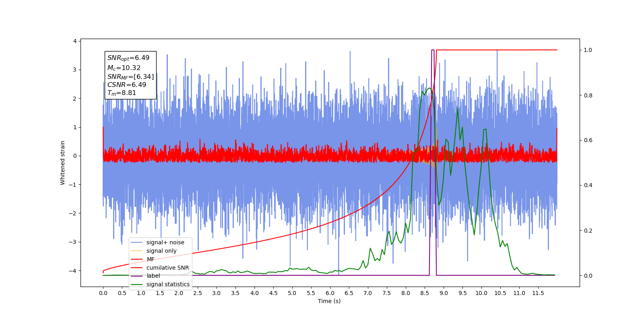This screenshot has width=644, height=322.
Task: Click the Mc=10.32 annotation line
Action: click(124, 68)
